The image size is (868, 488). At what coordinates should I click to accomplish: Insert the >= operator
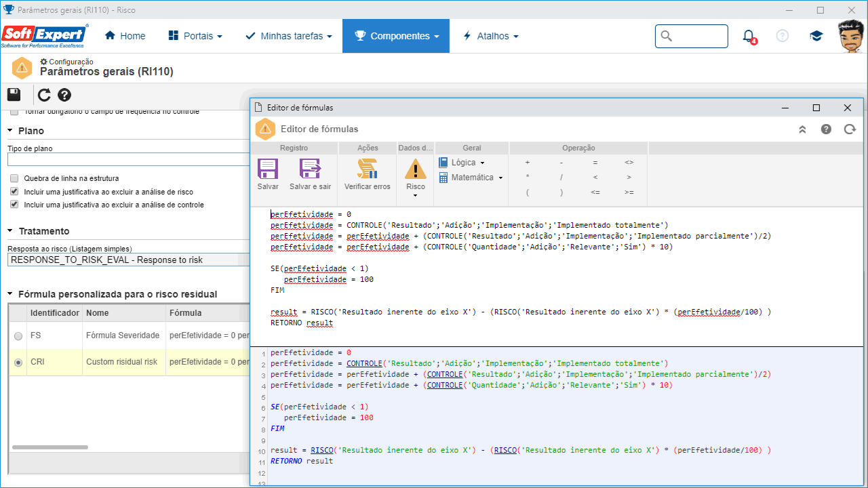(629, 192)
